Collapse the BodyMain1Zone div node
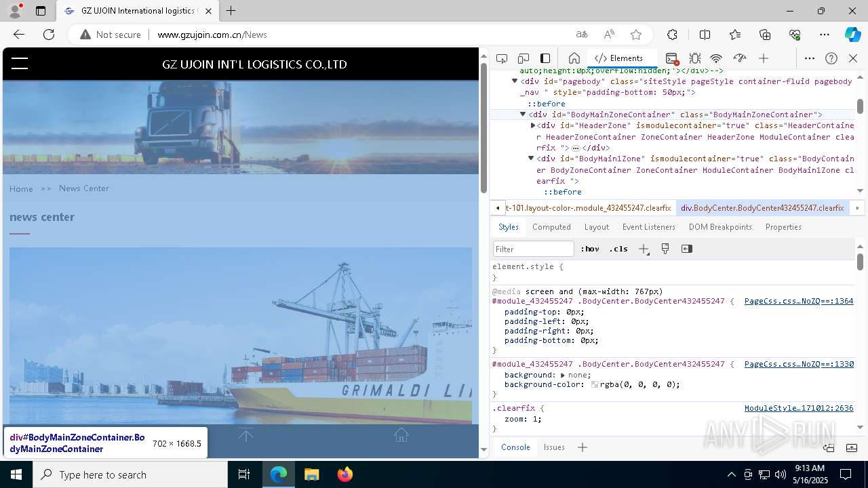 click(531, 159)
